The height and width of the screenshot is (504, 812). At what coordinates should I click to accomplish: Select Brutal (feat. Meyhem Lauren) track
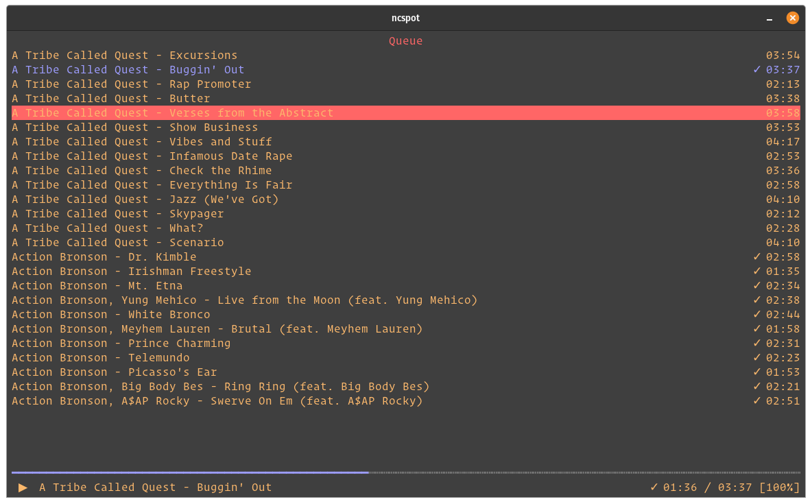pos(406,329)
